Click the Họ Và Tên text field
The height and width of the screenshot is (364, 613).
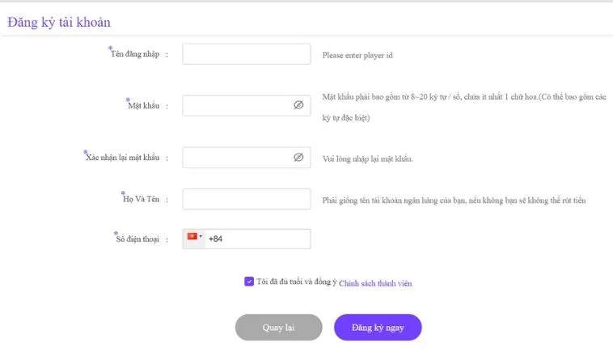[x=247, y=199]
